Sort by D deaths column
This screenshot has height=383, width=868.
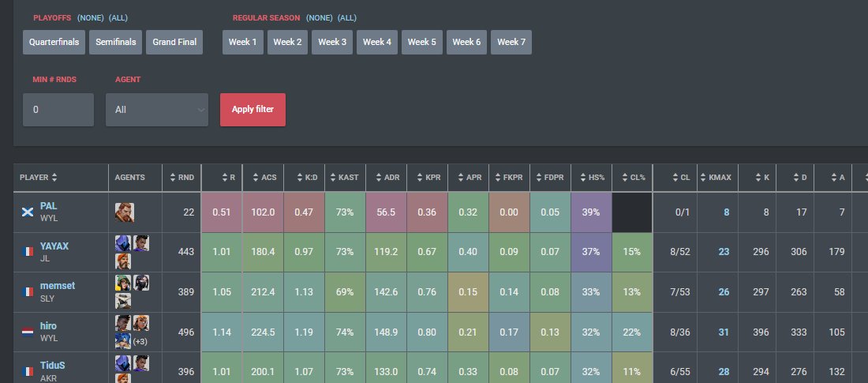coord(795,178)
